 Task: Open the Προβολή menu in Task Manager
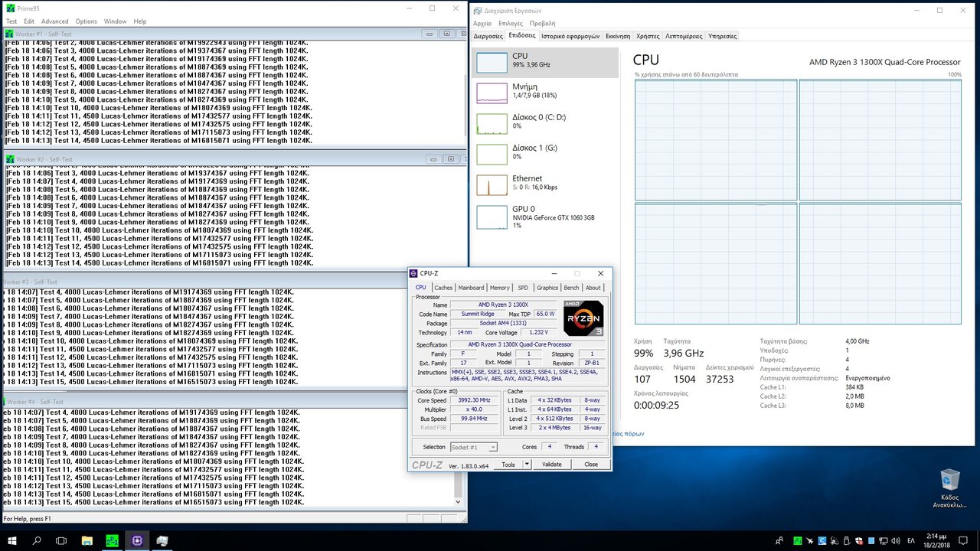click(x=543, y=24)
